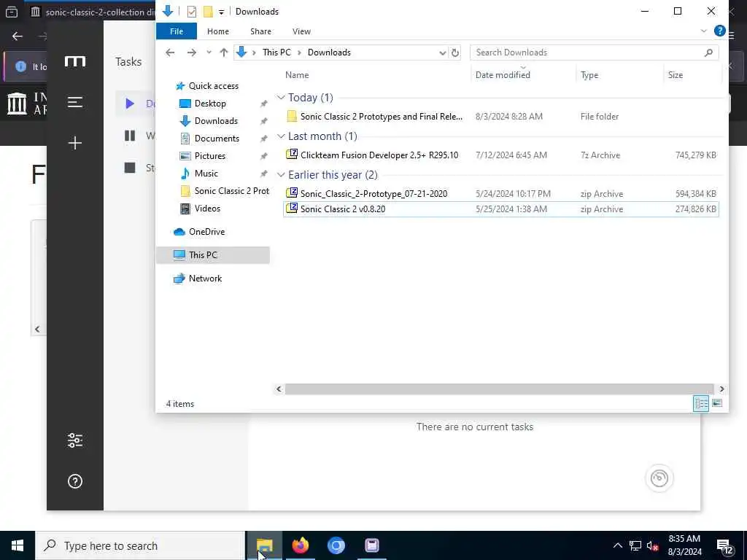747x560 pixels.
Task: Open the File tab in Explorer ribbon
Action: [177, 31]
